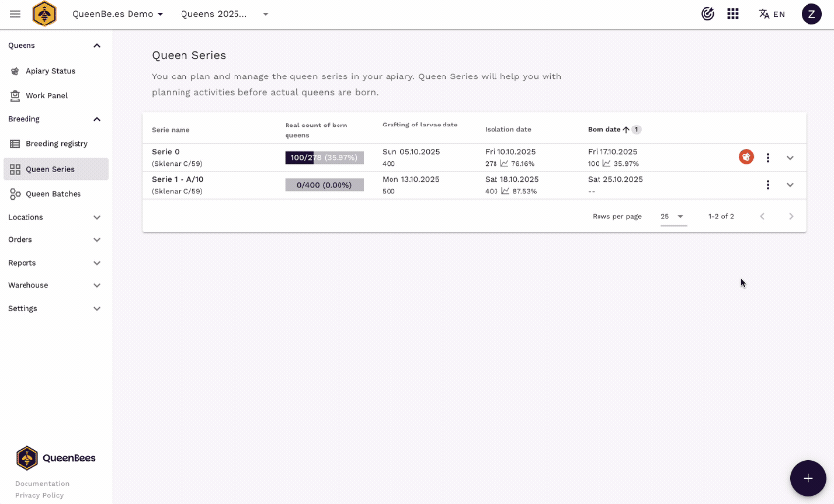This screenshot has width=834, height=504.
Task: Open Queen Batches in sidebar
Action: click(x=53, y=194)
